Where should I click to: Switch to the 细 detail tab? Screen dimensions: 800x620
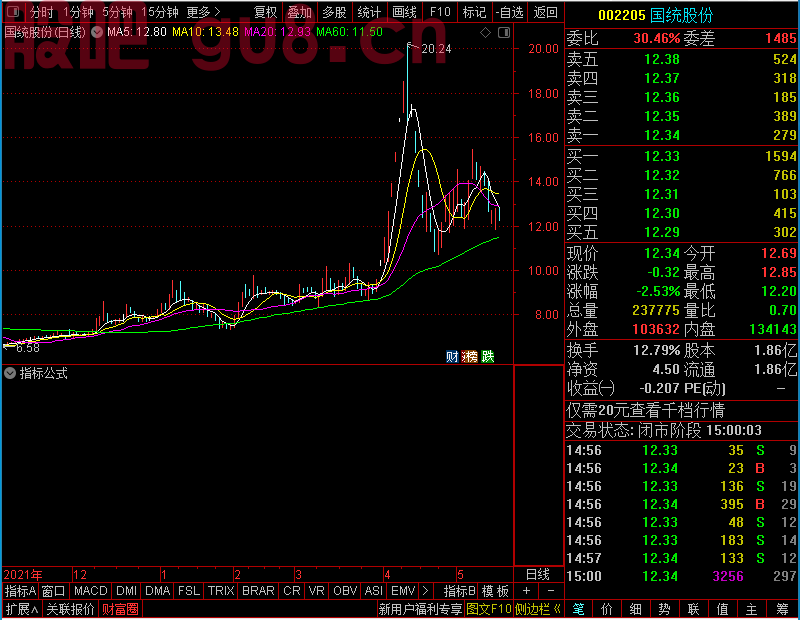point(636,609)
